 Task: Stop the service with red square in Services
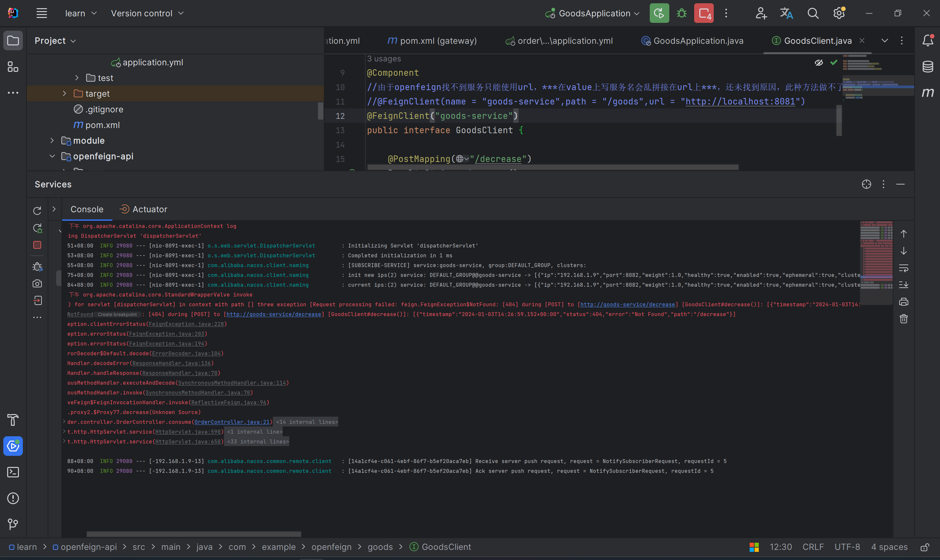click(x=37, y=245)
